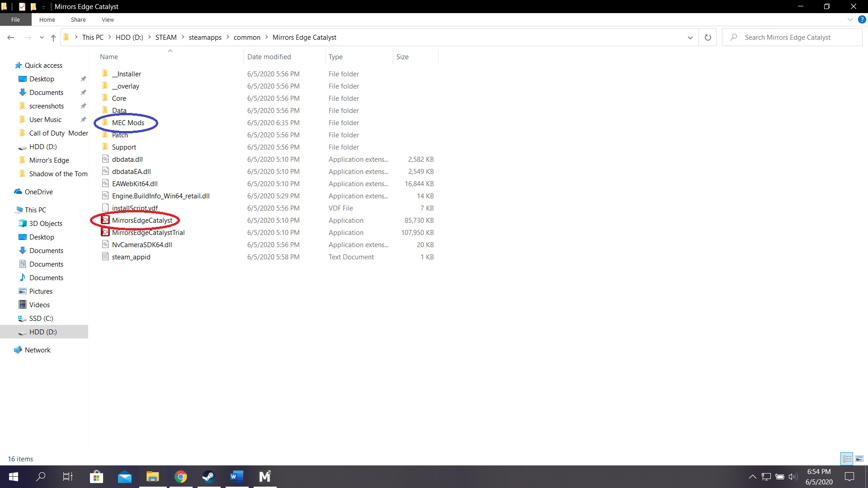The image size is (868, 488).
Task: Open recent locations dropdown arrow
Action: 42,38
